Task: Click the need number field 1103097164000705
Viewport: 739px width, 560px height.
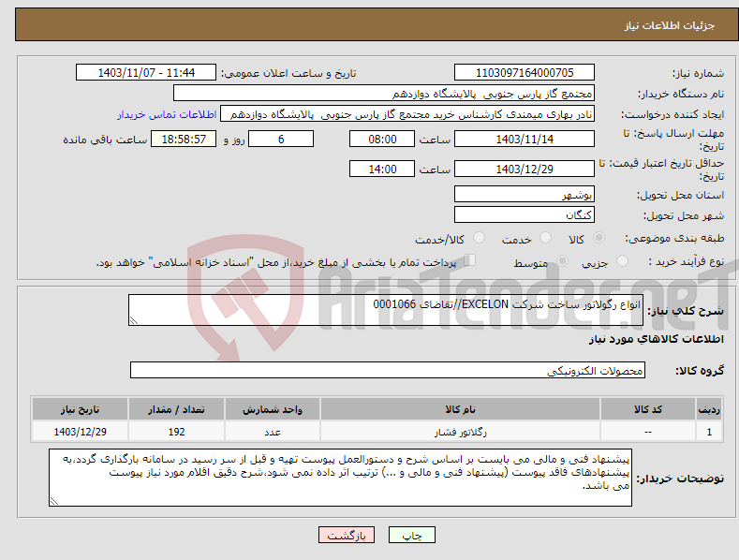Action: [525, 73]
